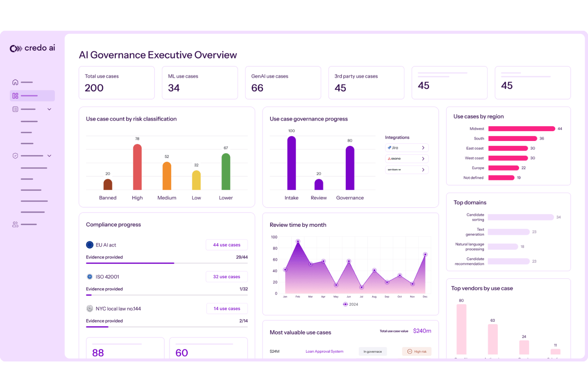Click the South region bar
Viewport: 588px width, 392px height.
coord(513,139)
